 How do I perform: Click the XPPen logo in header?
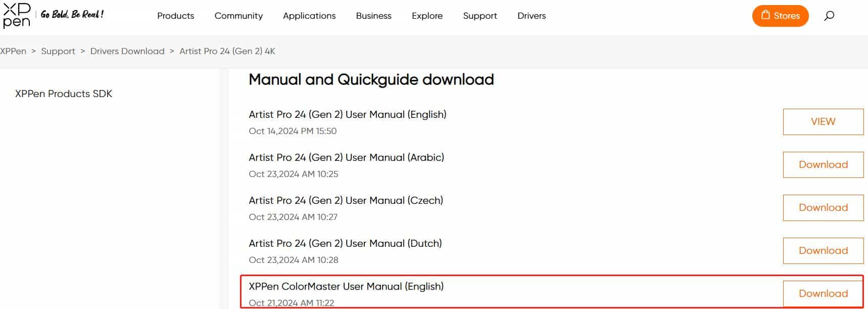(x=17, y=15)
